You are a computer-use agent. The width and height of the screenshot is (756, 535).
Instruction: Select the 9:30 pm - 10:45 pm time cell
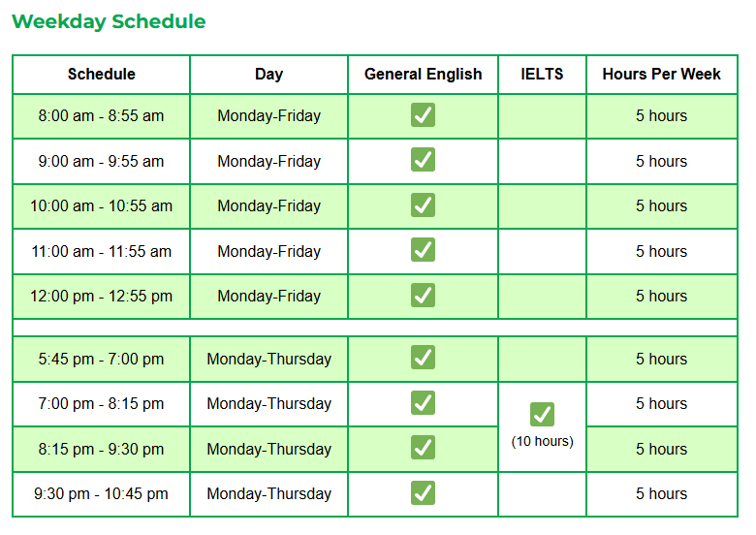click(101, 494)
